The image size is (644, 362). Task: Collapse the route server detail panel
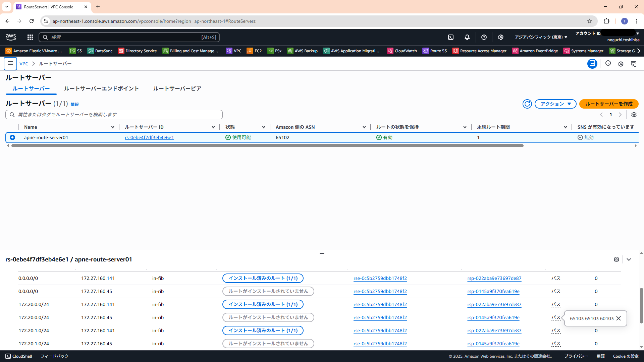pyautogui.click(x=629, y=259)
